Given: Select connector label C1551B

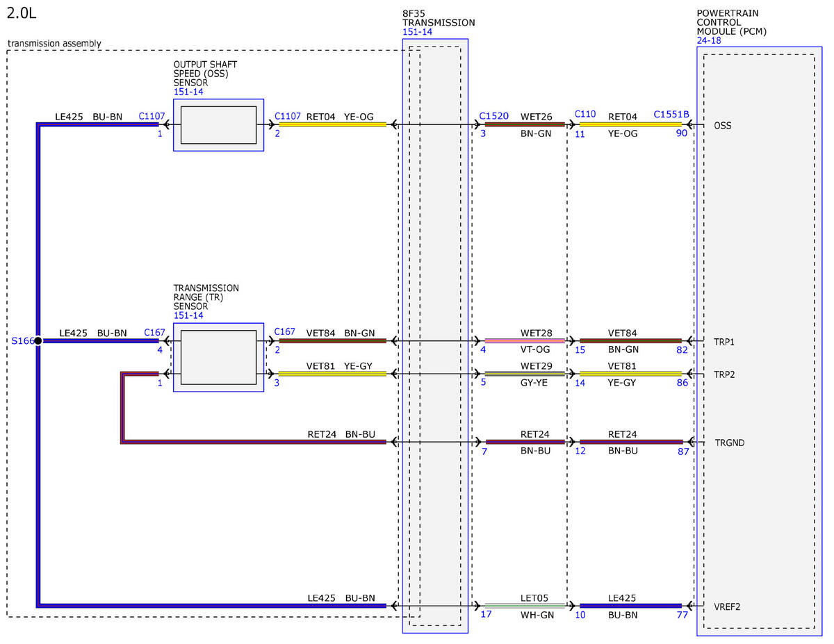Looking at the screenshot, I should click(x=671, y=114).
